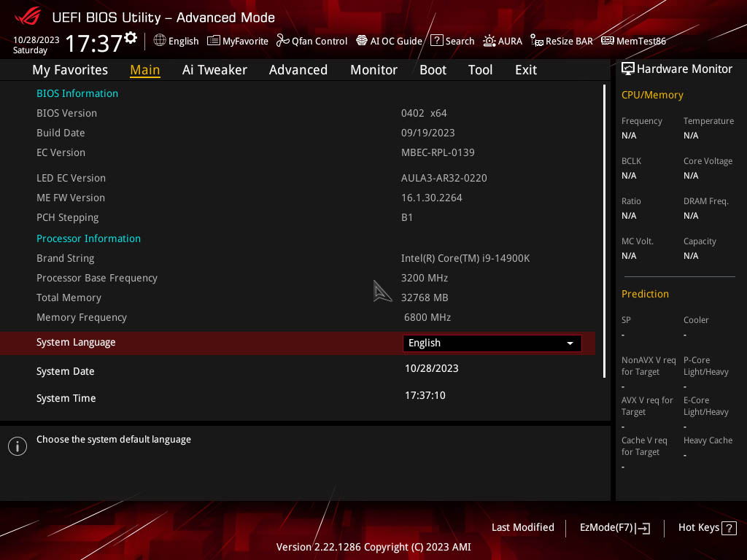Open the System Language dropdown
This screenshot has width=747, height=560.
tap(492, 343)
